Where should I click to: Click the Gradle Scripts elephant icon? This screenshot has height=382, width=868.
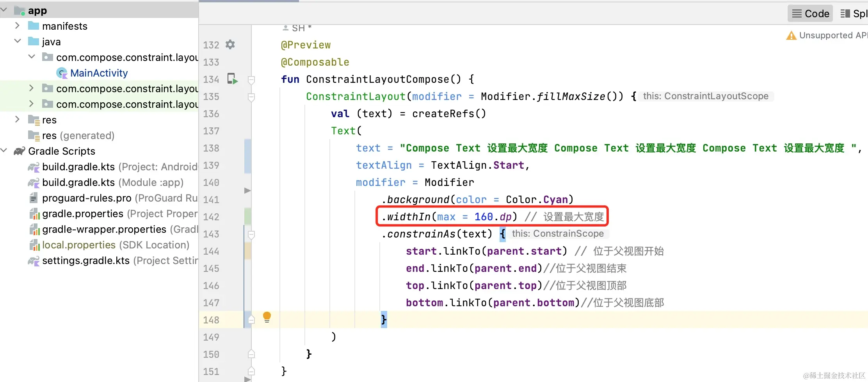pyautogui.click(x=19, y=151)
